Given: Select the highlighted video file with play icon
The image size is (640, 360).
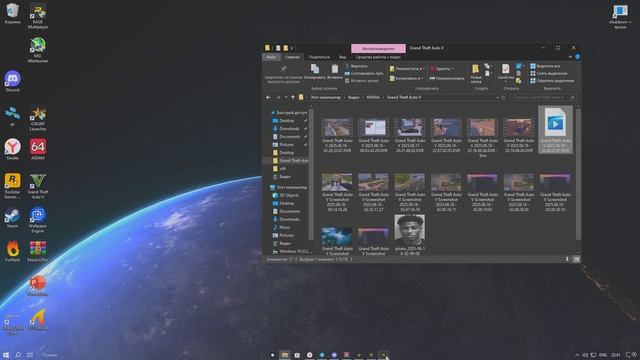Looking at the screenshot, I should [x=555, y=130].
